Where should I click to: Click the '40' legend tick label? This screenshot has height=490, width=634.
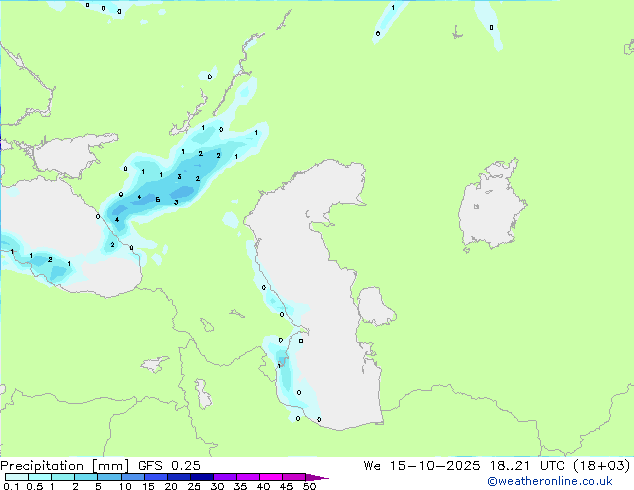point(263,486)
